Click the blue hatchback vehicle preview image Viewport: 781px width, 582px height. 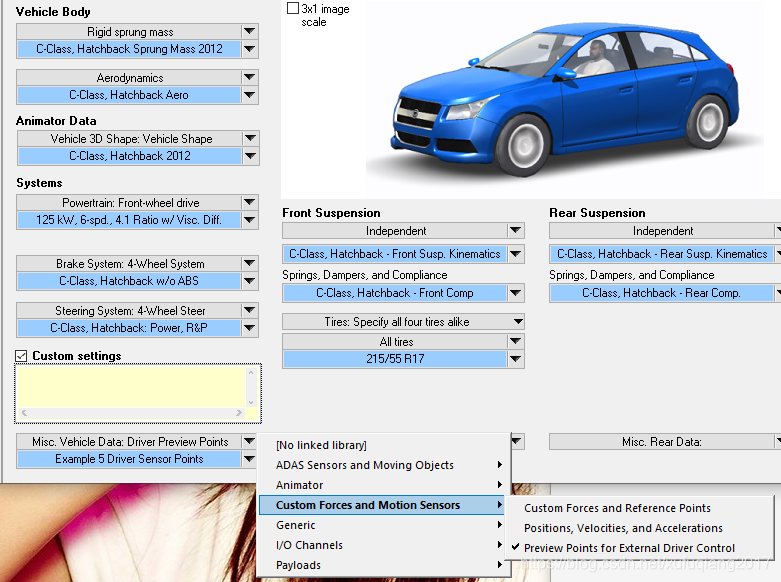(x=566, y=98)
